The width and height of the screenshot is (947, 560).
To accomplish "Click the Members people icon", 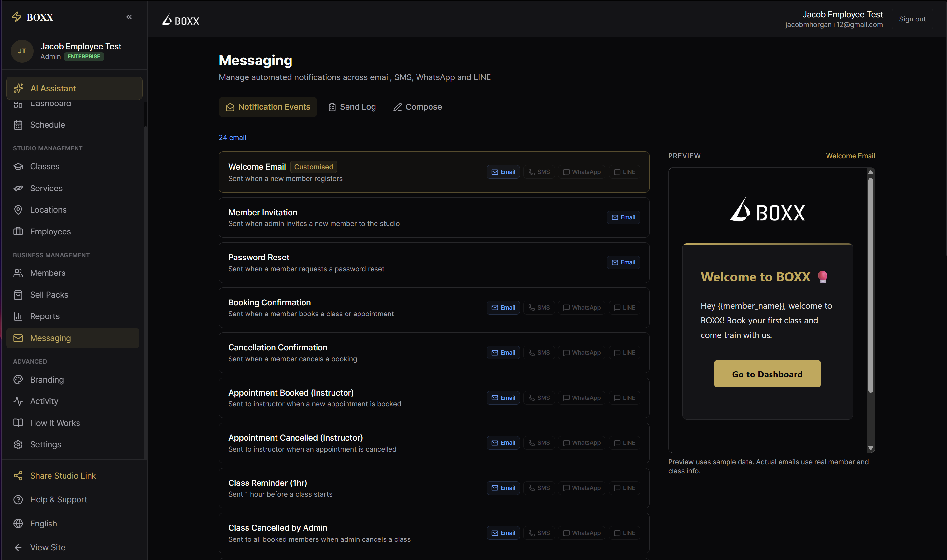I will pyautogui.click(x=18, y=273).
